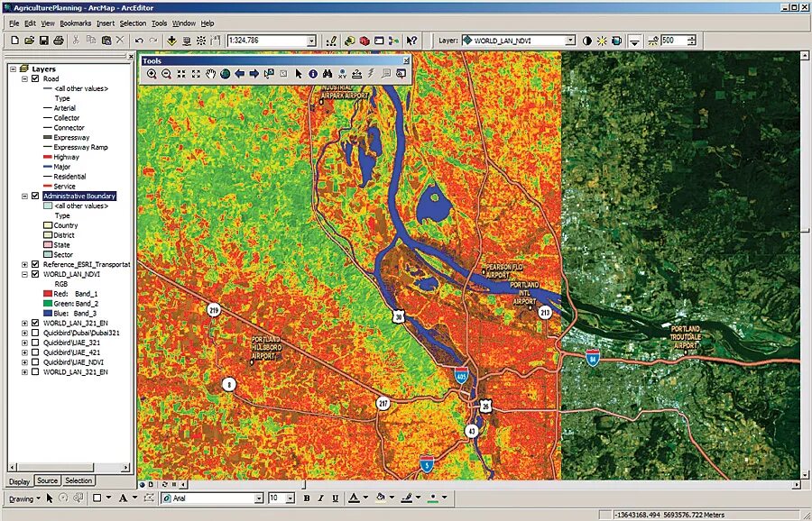Launch the What's This help pointer
812x521 pixels.
coord(411,41)
